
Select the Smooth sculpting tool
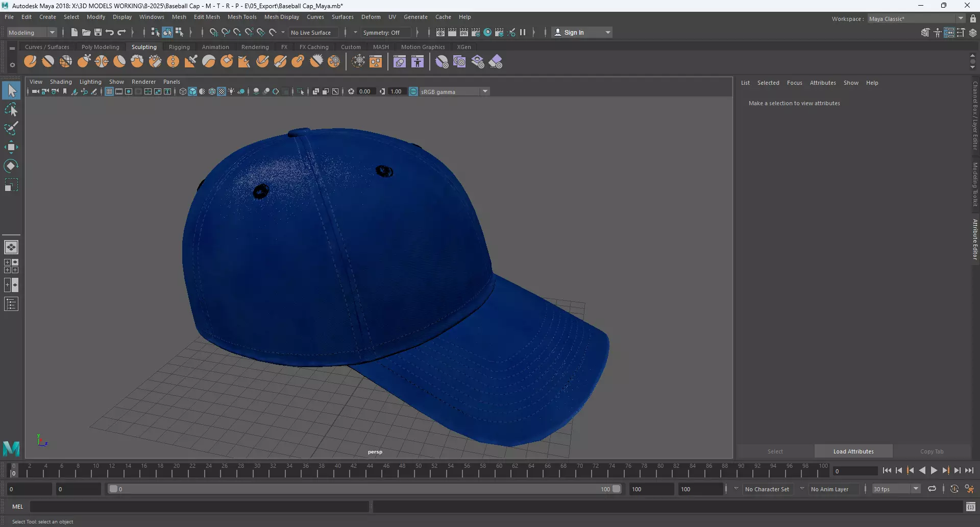coord(48,62)
